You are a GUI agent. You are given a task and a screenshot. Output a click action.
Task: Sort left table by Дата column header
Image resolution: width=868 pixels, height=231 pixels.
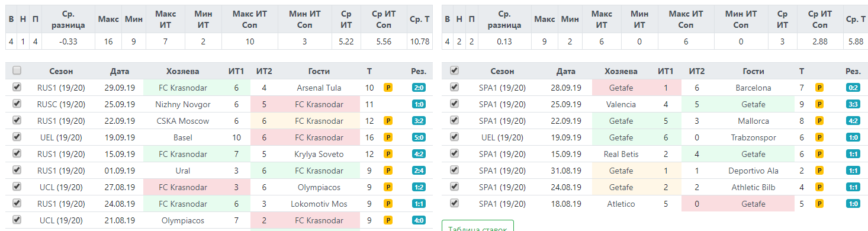point(120,71)
